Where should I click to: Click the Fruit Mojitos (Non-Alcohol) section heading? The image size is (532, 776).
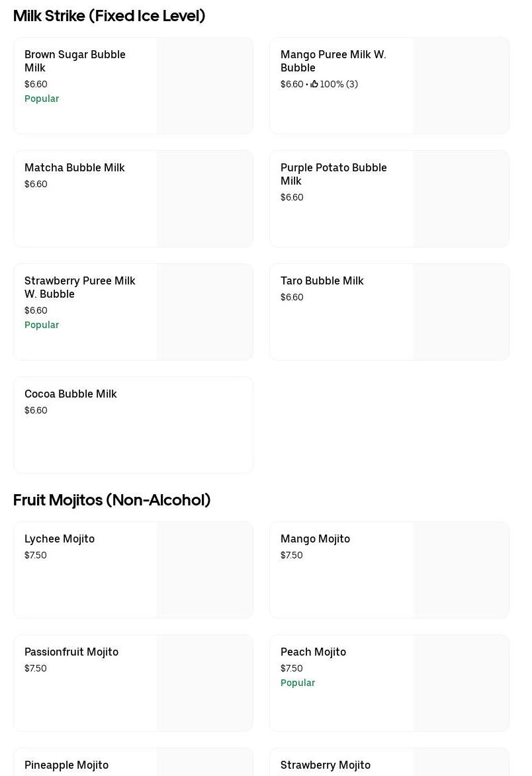(x=112, y=500)
